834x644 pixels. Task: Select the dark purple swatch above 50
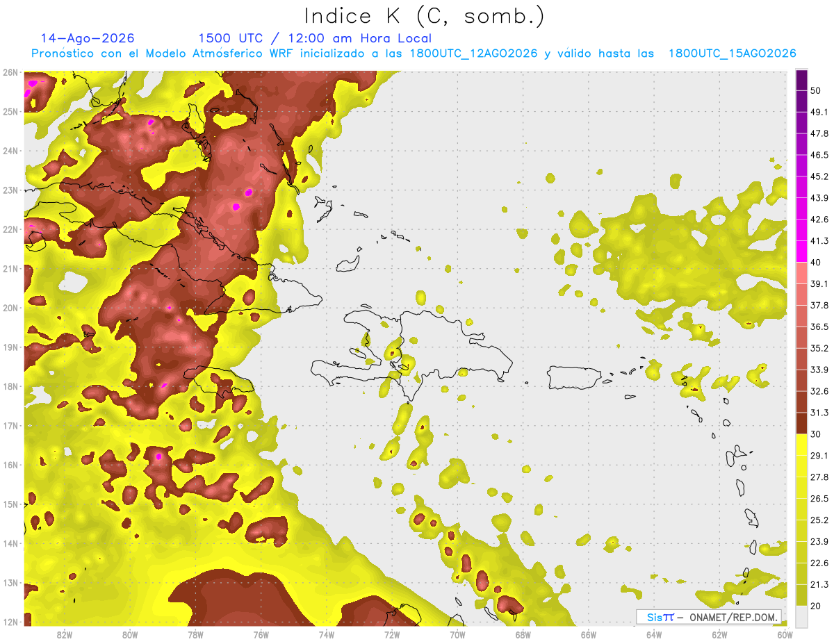tap(801, 80)
